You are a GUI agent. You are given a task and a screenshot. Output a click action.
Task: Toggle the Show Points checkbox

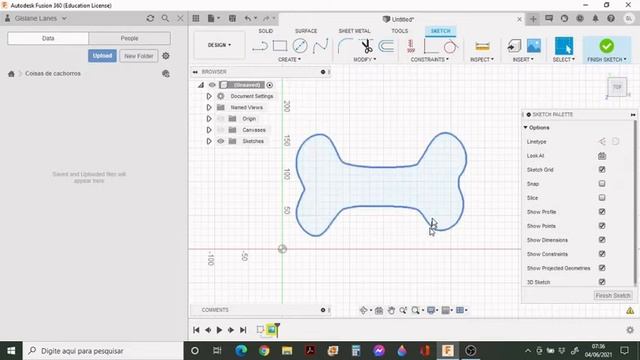click(x=602, y=226)
